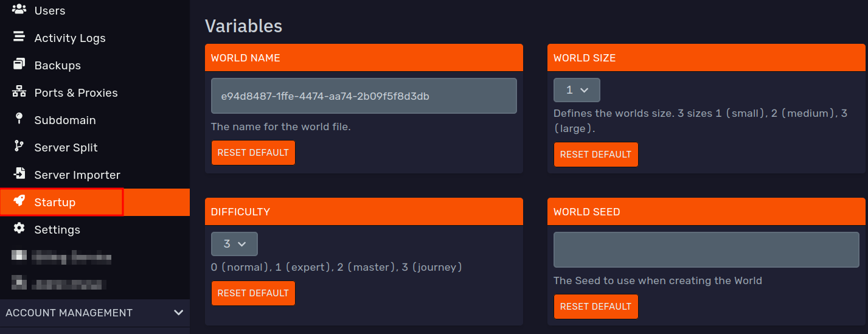
Task: Open the Subdomain sidebar entry
Action: pyautogui.click(x=65, y=120)
